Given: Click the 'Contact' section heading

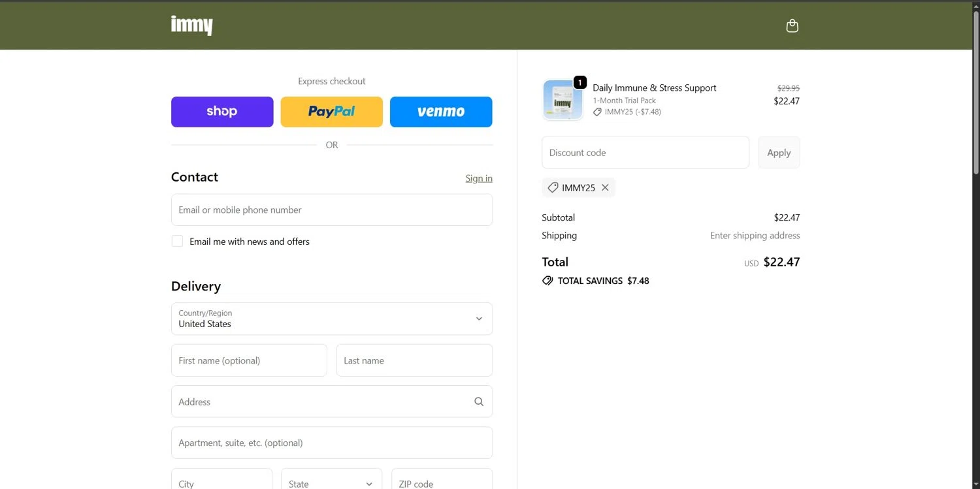Looking at the screenshot, I should 195,177.
